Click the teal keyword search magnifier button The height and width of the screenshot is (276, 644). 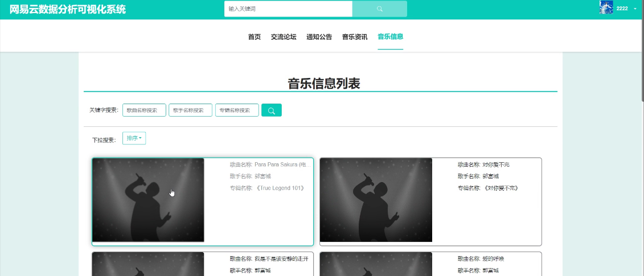pyautogui.click(x=272, y=110)
